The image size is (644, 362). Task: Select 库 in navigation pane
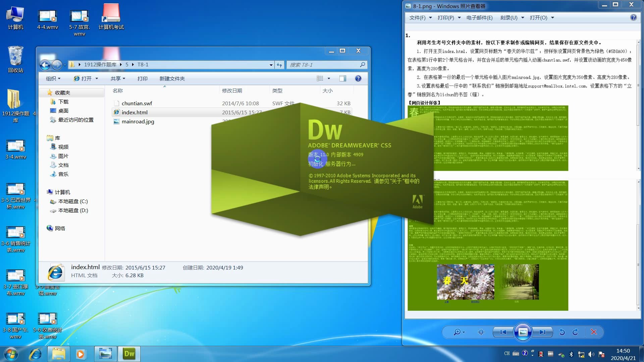(57, 138)
